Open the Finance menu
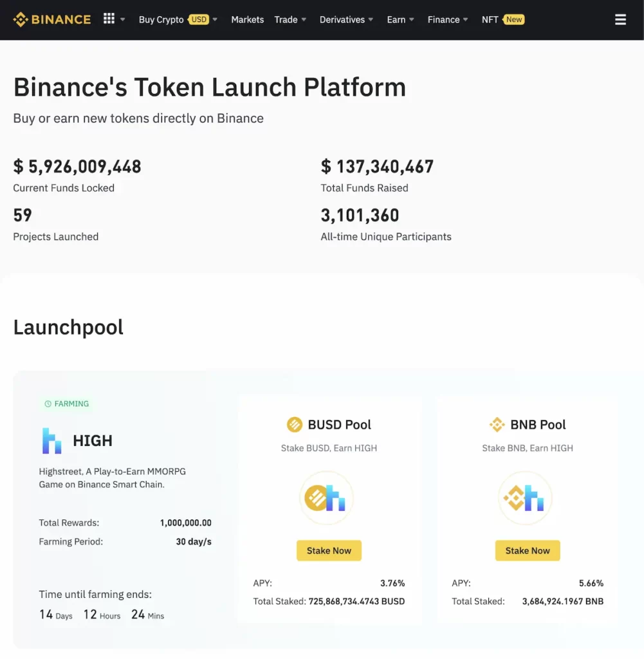644x659 pixels. [x=444, y=20]
